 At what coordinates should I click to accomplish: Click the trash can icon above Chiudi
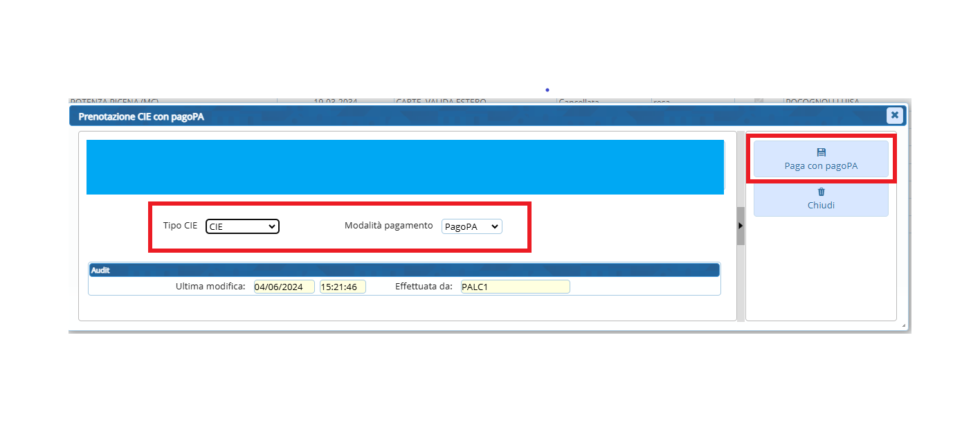pyautogui.click(x=821, y=192)
